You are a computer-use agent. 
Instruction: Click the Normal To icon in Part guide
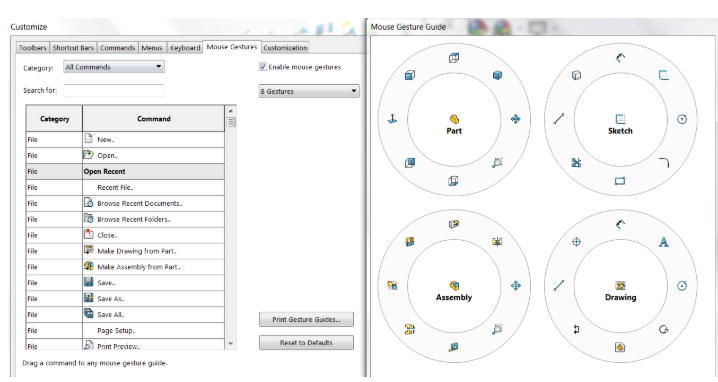tap(392, 119)
